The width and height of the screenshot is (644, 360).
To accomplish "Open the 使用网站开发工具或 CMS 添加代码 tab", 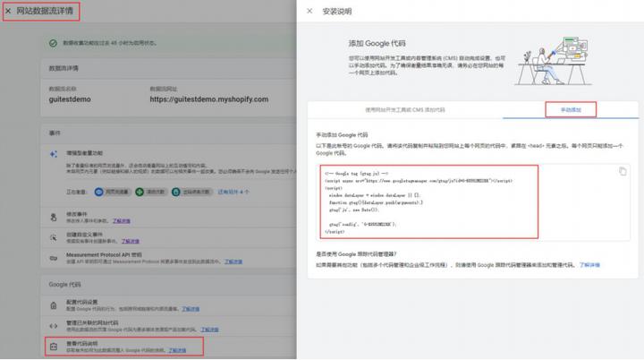I will tap(405, 109).
